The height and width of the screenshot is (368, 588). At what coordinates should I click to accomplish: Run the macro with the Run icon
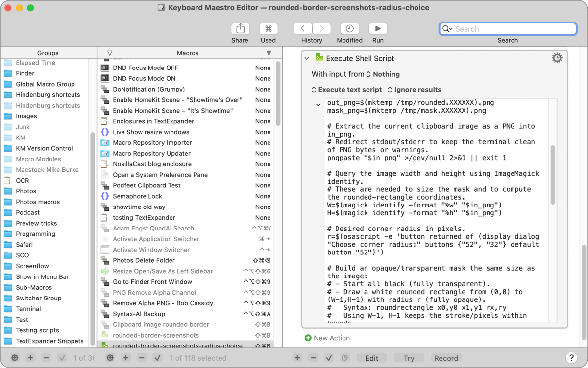[378, 29]
